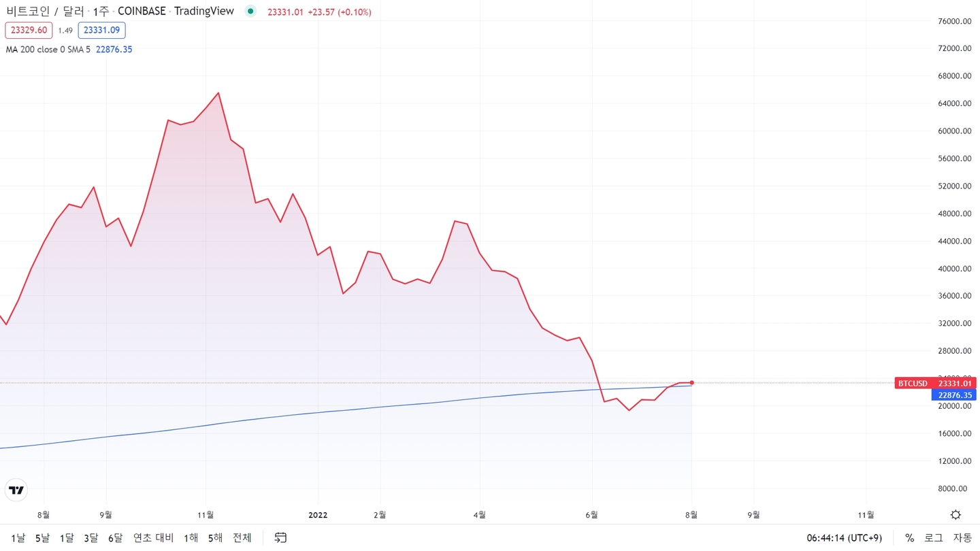
Task: Click the red last-price dot on the chart line
Action: click(x=692, y=382)
